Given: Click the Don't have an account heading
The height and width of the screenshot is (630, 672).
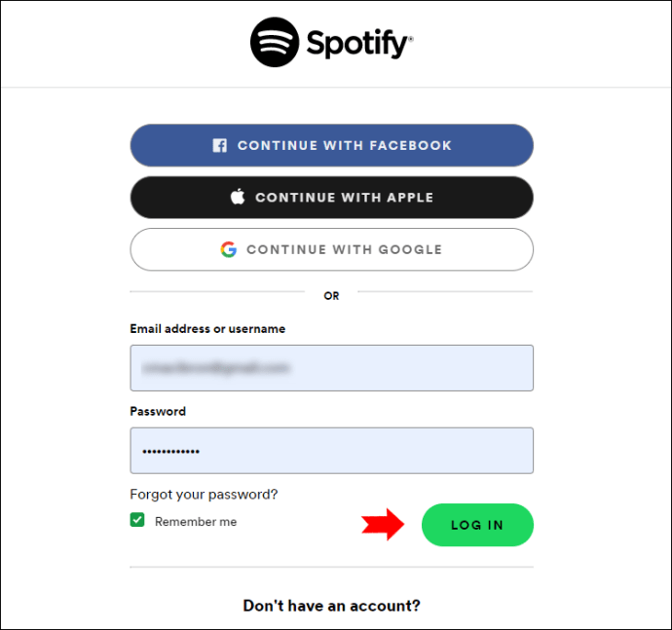Looking at the screenshot, I should coord(332,606).
